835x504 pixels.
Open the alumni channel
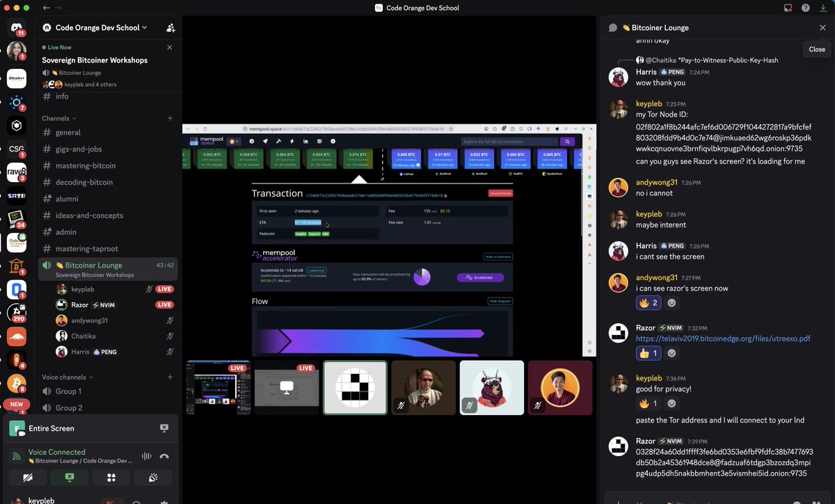108,199
